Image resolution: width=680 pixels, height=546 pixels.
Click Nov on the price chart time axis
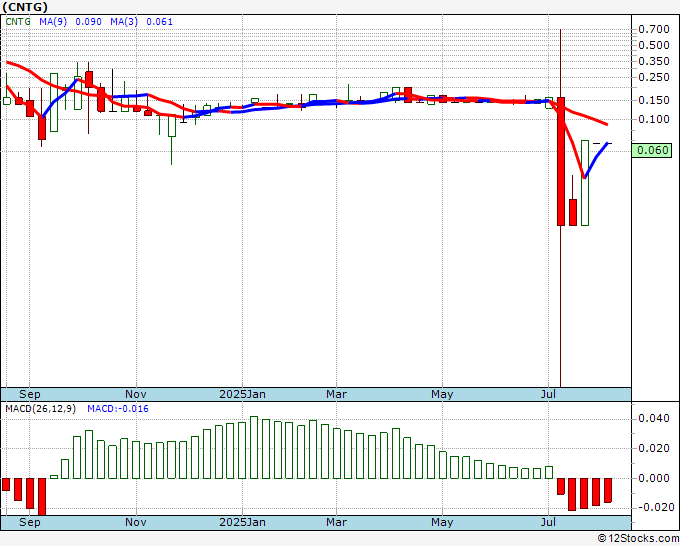[136, 394]
